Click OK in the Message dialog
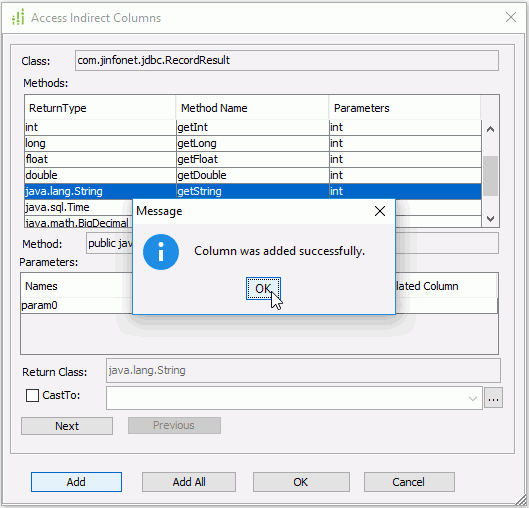Image resolution: width=529 pixels, height=508 pixels. [x=263, y=288]
